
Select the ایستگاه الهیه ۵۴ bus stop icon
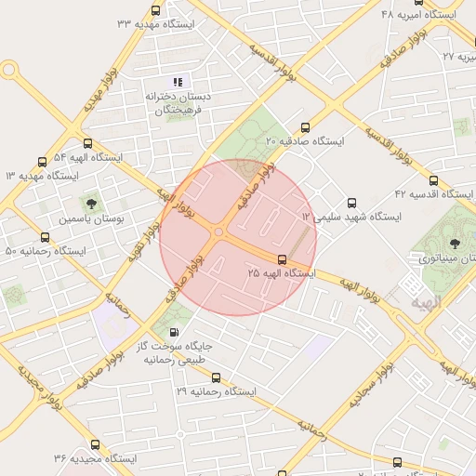(x=88, y=143)
